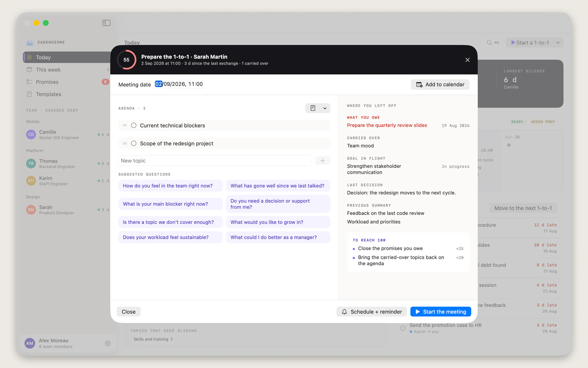
Task: Add question 'Do you need a decision or support from me?'
Action: click(278, 204)
